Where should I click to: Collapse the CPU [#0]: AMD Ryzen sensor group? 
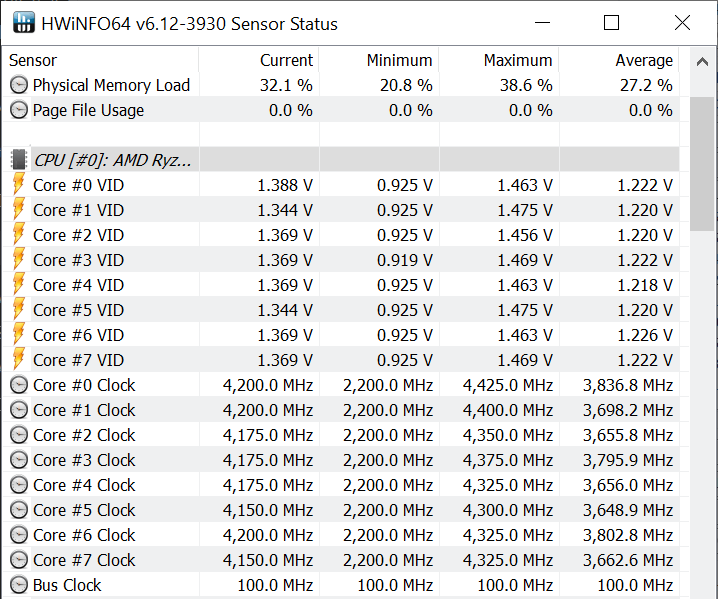112,160
